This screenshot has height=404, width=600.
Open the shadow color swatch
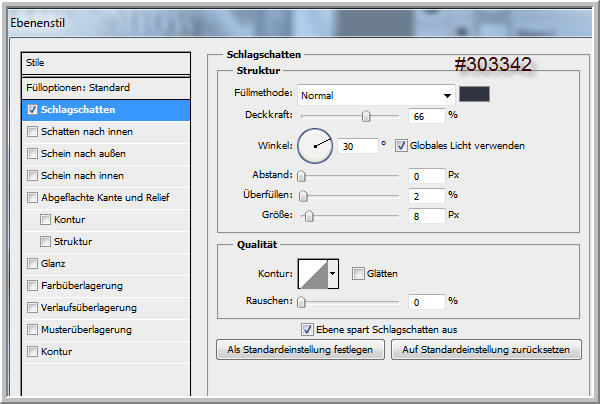[474, 94]
